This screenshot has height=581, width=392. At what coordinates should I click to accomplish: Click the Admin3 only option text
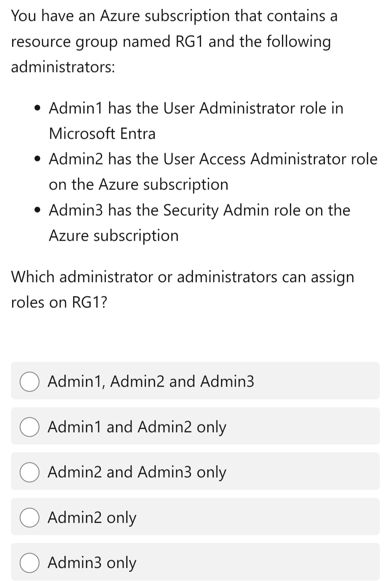(x=92, y=563)
